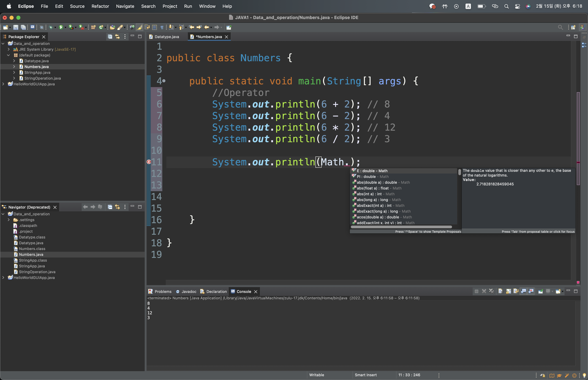Toggle Mark Occurrences highlighter button
Viewport: 588px width, 380px height.
click(139, 27)
